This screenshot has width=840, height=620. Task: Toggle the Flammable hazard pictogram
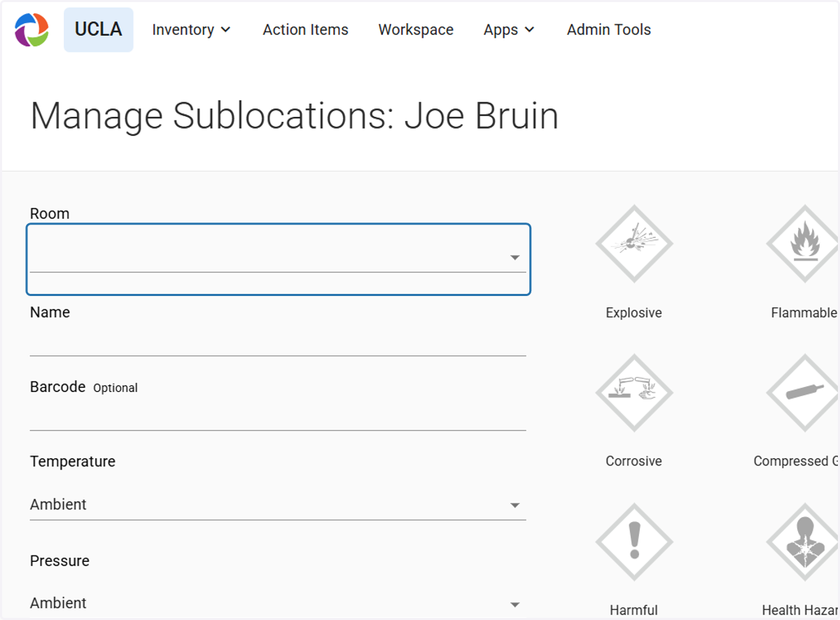coord(804,244)
